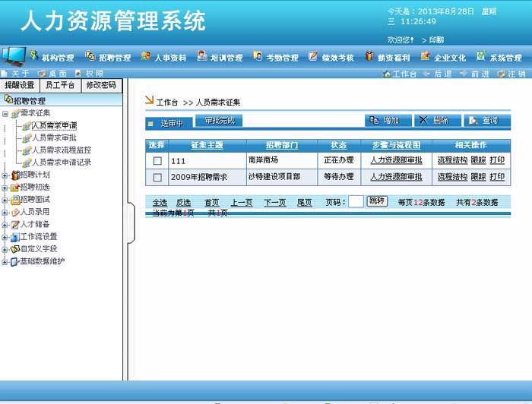The image size is (532, 404).
Task: Check the box for record 111
Action: point(157,161)
